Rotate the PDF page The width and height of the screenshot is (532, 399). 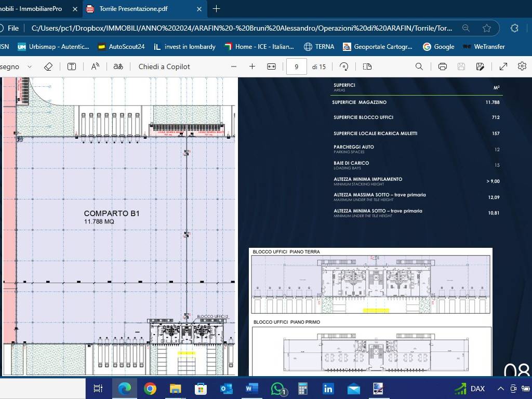[344, 66]
